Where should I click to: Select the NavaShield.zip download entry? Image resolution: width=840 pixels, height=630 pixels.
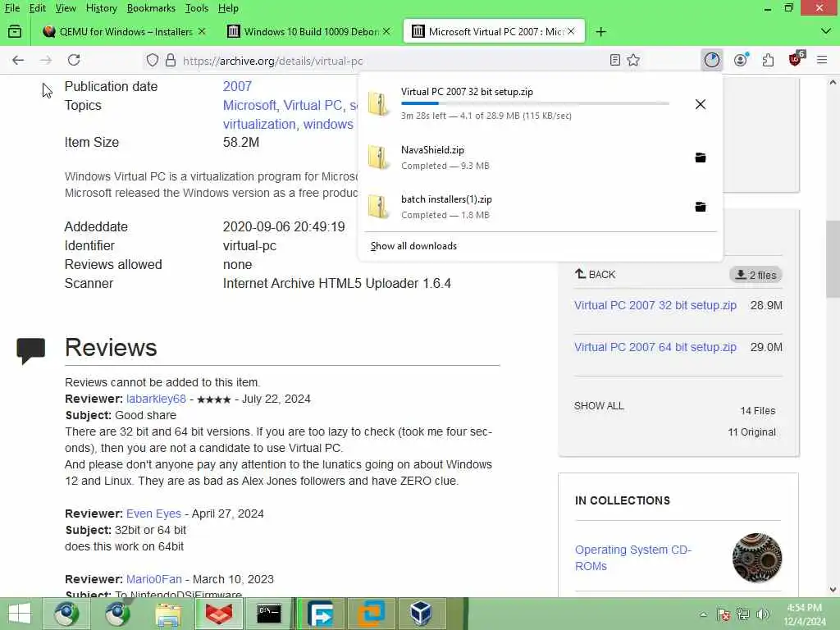tap(540, 157)
